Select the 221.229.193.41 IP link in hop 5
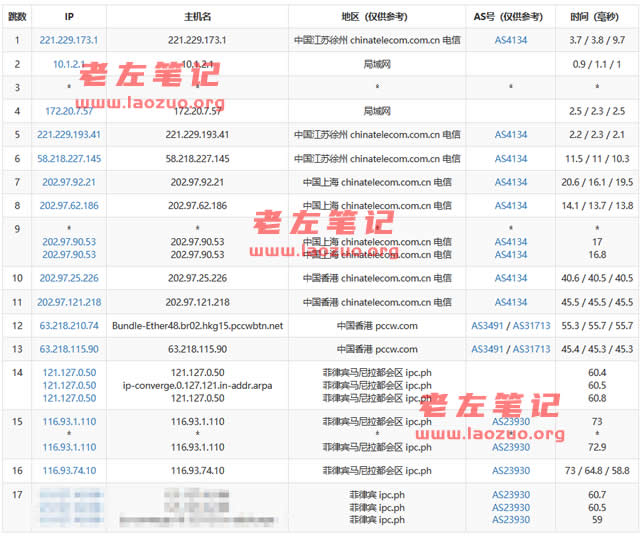The width and height of the screenshot is (642, 536). [69, 134]
